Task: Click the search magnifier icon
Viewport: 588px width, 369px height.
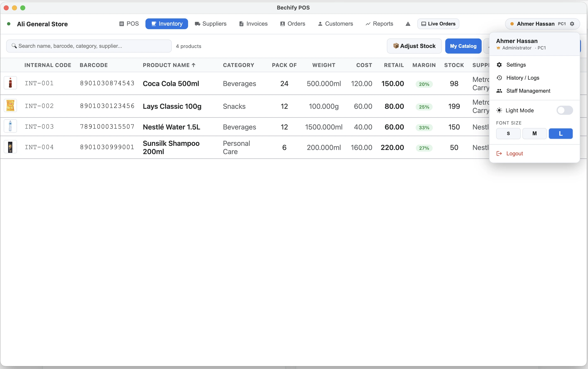Action: pyautogui.click(x=14, y=46)
